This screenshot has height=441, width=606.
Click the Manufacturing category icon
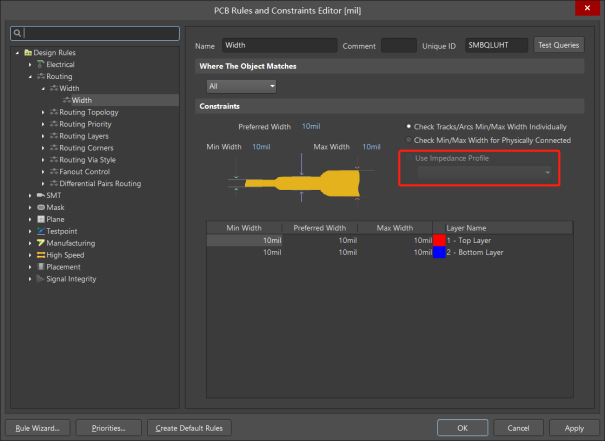(x=41, y=243)
